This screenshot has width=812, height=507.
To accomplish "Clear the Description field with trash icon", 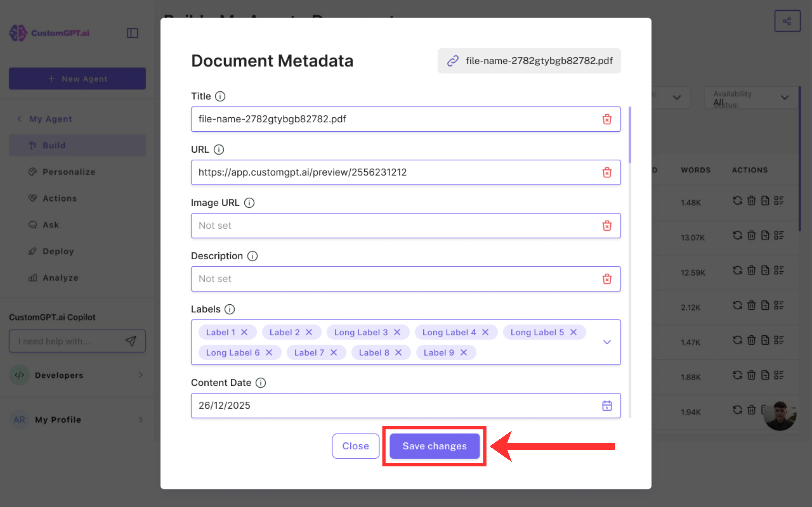I will point(607,279).
